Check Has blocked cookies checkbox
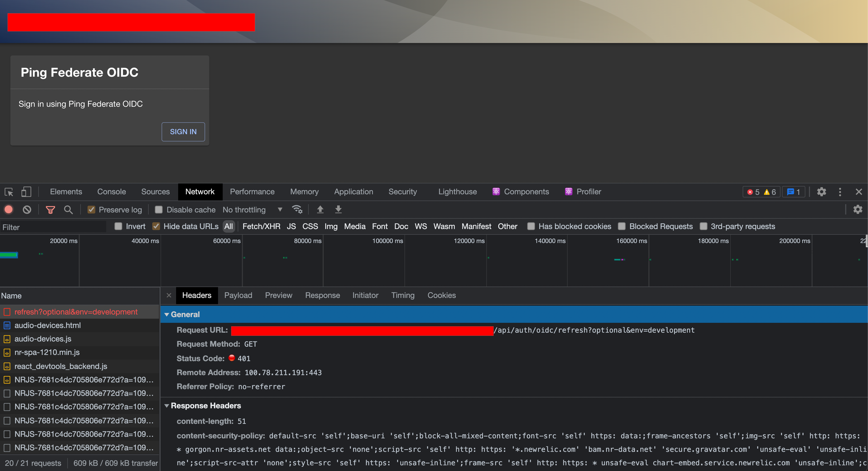868x471 pixels. pyautogui.click(x=531, y=226)
